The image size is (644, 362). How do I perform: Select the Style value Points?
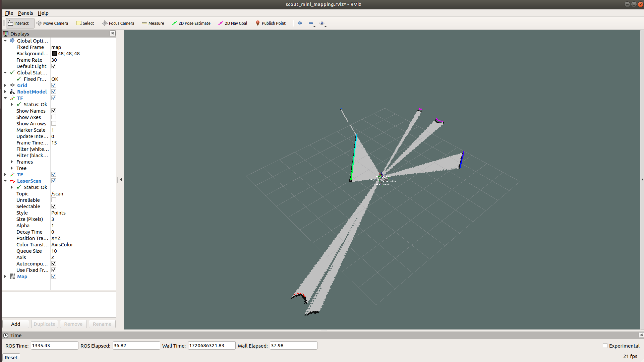coord(59,213)
